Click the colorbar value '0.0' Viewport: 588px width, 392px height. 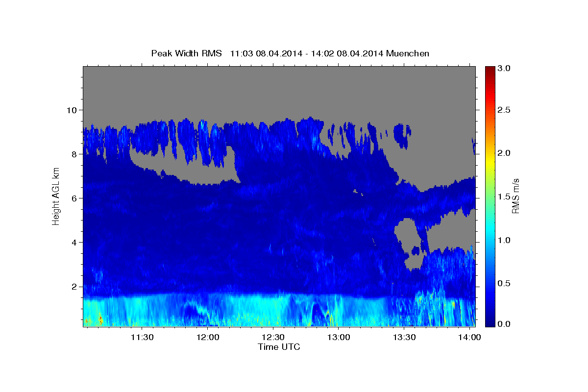(x=505, y=324)
